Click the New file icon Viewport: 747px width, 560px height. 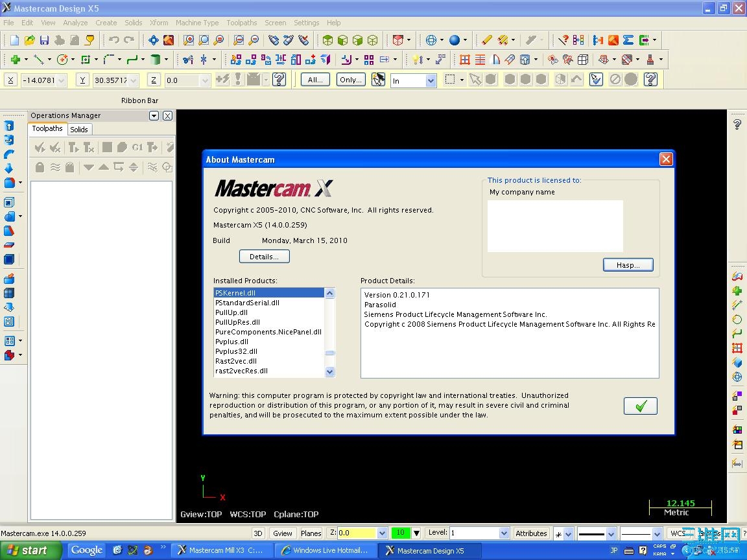(14, 40)
